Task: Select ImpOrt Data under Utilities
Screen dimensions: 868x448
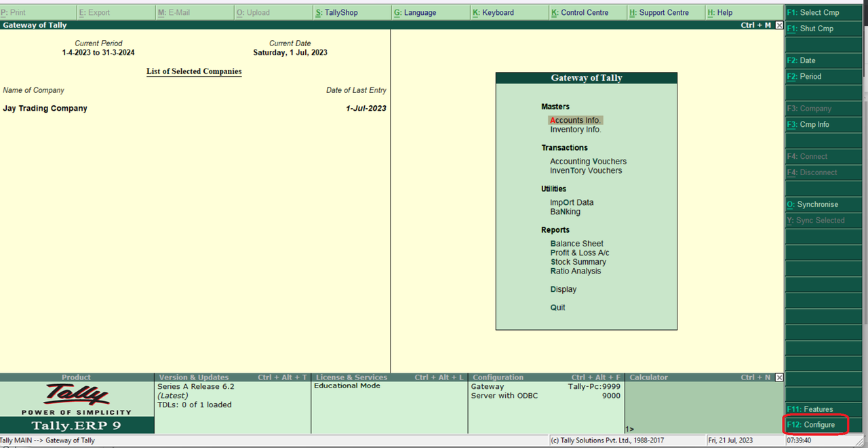Action: pos(572,202)
